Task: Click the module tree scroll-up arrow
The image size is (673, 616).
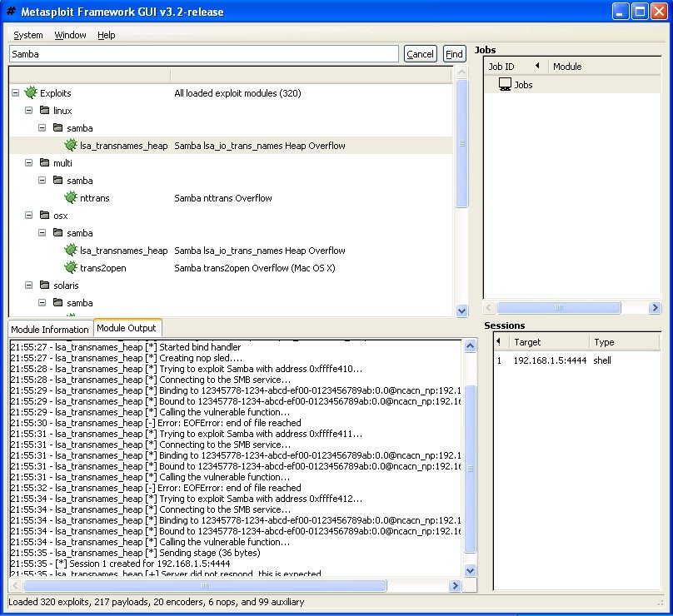Action: pos(461,72)
